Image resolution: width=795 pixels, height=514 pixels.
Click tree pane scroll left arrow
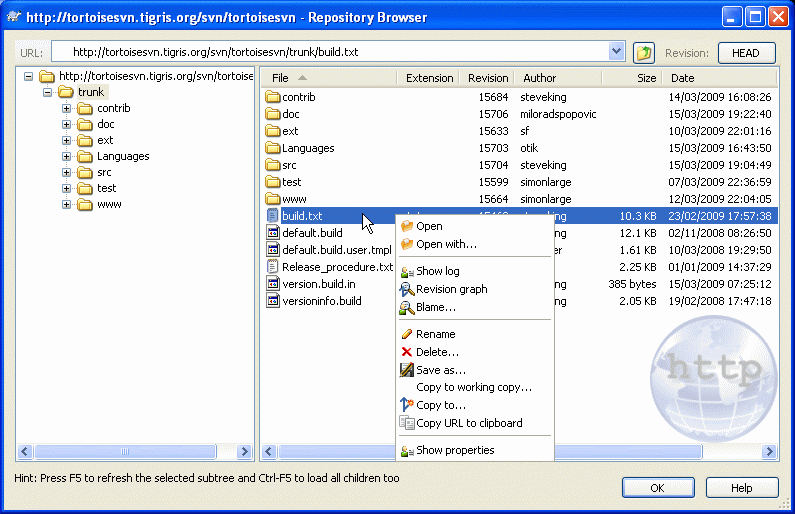(25, 451)
